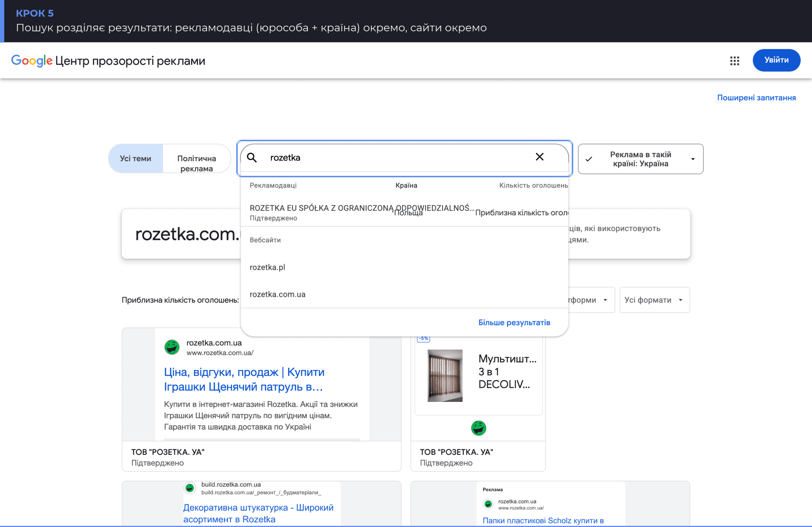Viewport: 812px width, 527px height.
Task: Click ТОВ "РОЗЕТКА. УА" under the toy ad
Action: [168, 452]
